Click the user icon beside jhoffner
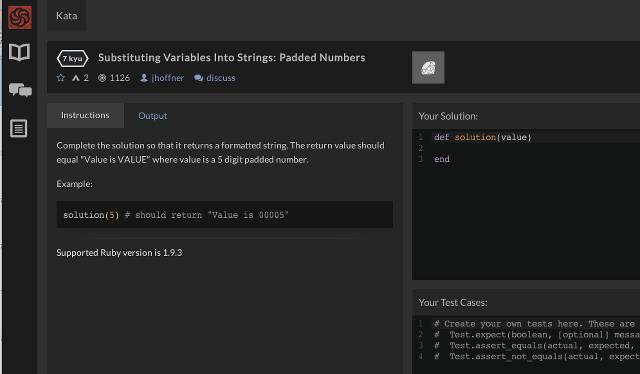 coord(144,78)
